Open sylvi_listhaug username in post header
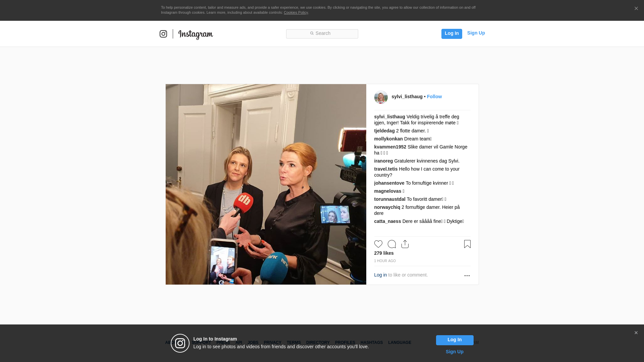 coord(407,97)
